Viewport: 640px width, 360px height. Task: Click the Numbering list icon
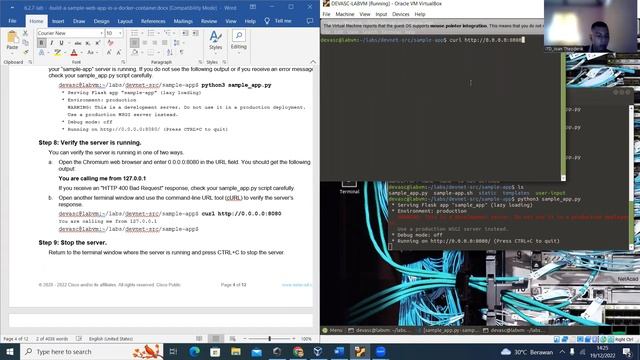point(151,33)
